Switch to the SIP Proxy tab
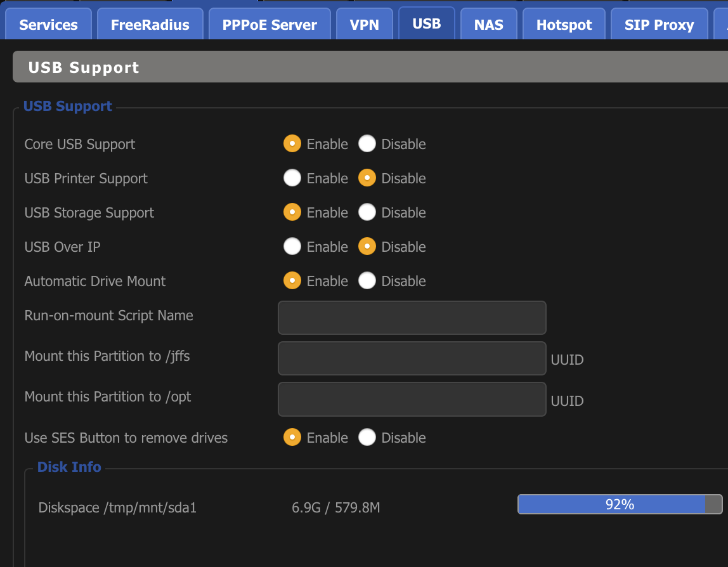This screenshot has width=728, height=567. (659, 25)
